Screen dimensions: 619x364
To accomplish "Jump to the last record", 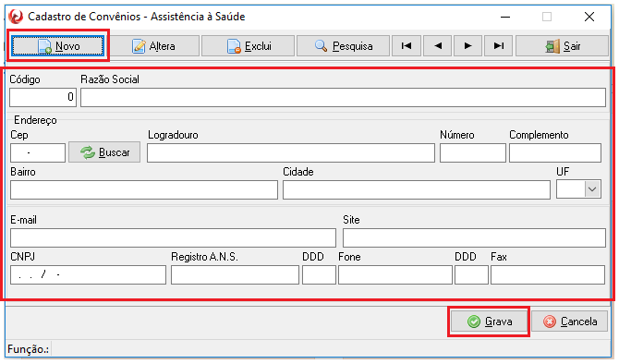I will point(498,46).
